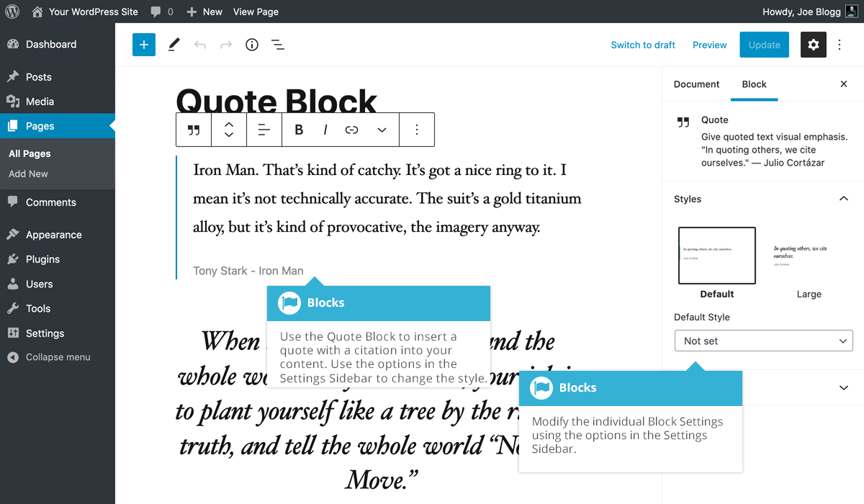
Task: Open the content structure info panel
Action: tap(251, 45)
